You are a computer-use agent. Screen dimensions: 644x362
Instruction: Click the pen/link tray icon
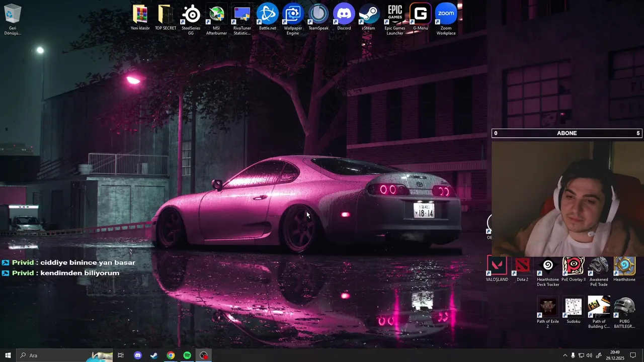[599, 355]
